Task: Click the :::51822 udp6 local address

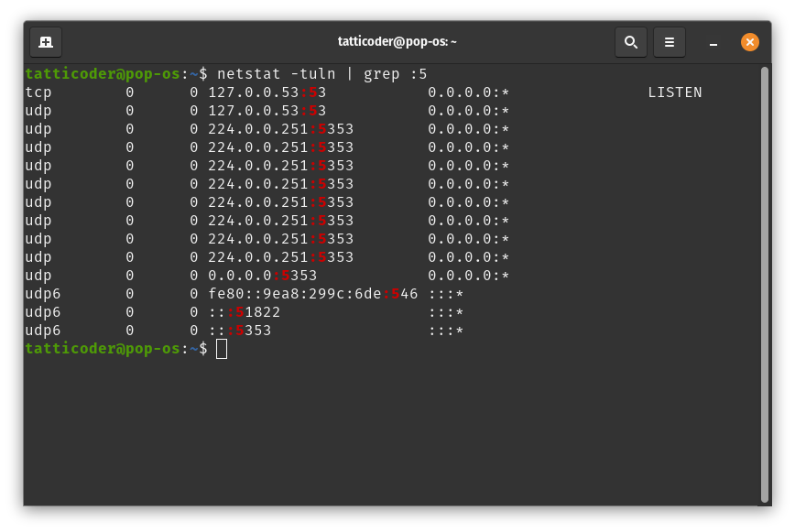Action: point(244,312)
